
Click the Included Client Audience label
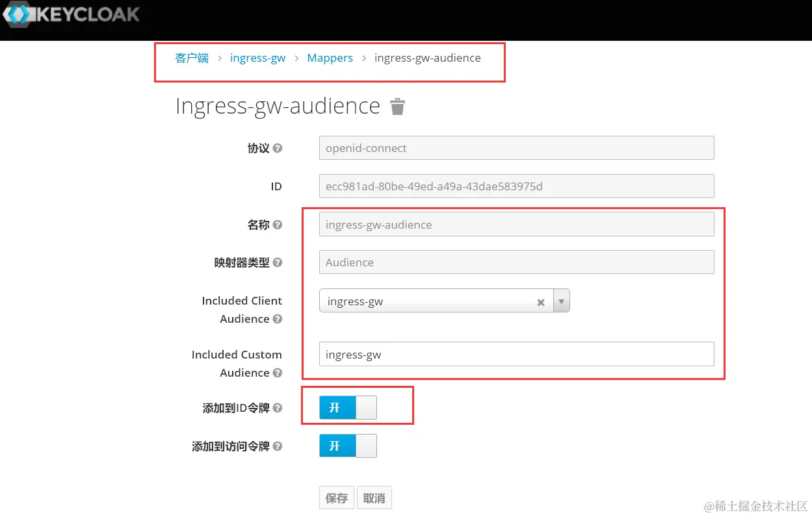[242, 310]
